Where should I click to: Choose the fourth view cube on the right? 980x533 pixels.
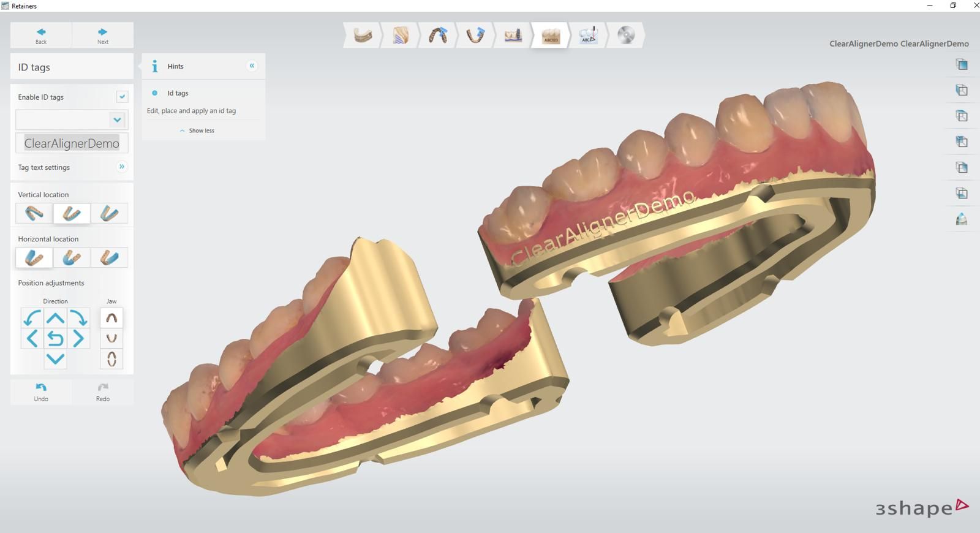tap(962, 142)
